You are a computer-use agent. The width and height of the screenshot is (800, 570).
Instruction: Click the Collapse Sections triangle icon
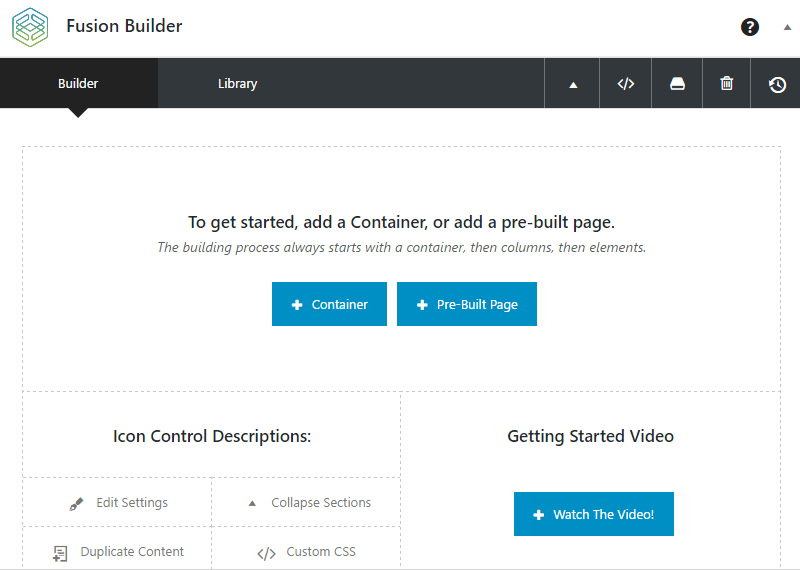[252, 503]
